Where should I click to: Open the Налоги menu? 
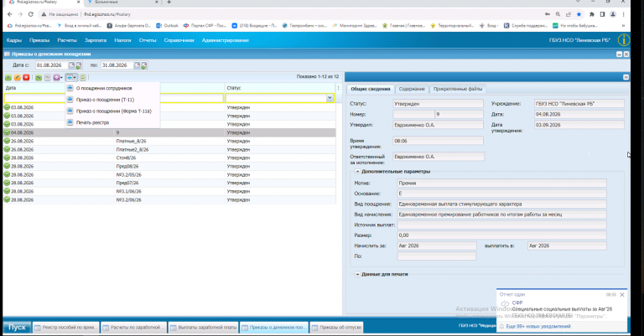coord(122,40)
